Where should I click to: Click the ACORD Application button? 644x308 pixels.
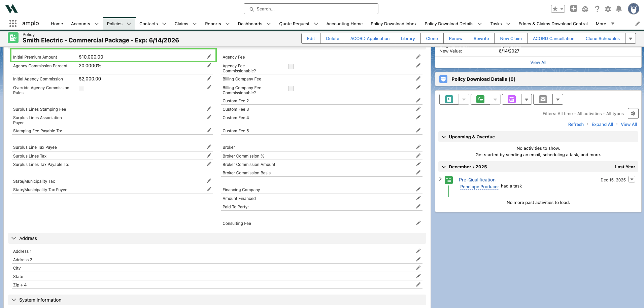pos(370,38)
